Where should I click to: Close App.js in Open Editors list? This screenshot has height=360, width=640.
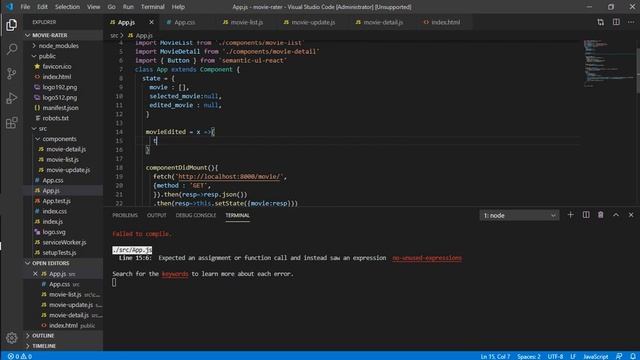click(35, 274)
